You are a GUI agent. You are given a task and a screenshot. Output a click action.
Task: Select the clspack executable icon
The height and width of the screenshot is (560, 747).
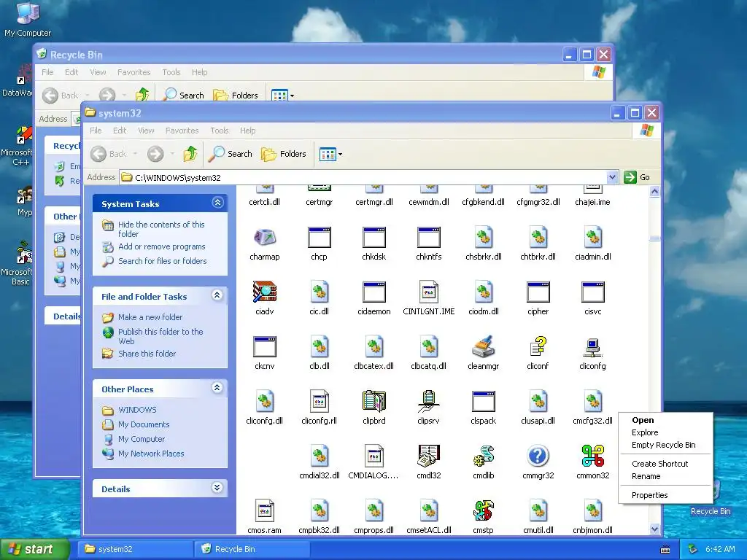click(x=483, y=402)
